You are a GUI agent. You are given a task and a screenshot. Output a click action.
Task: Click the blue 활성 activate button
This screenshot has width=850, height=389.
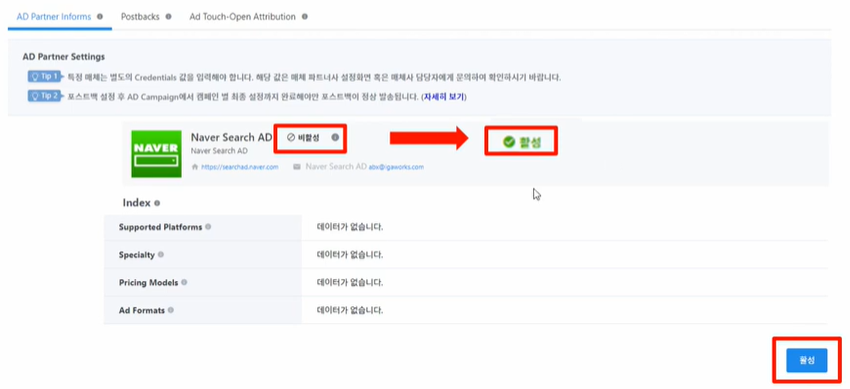(807, 360)
